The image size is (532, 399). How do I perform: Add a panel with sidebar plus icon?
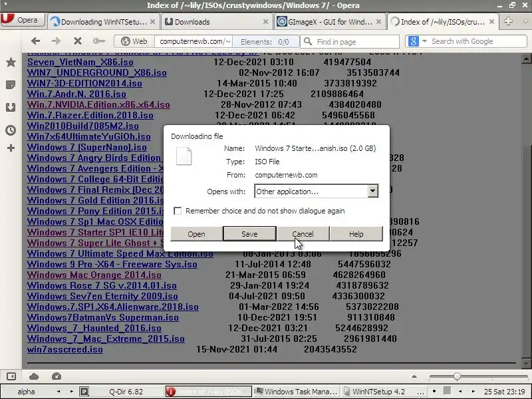tap(11, 148)
